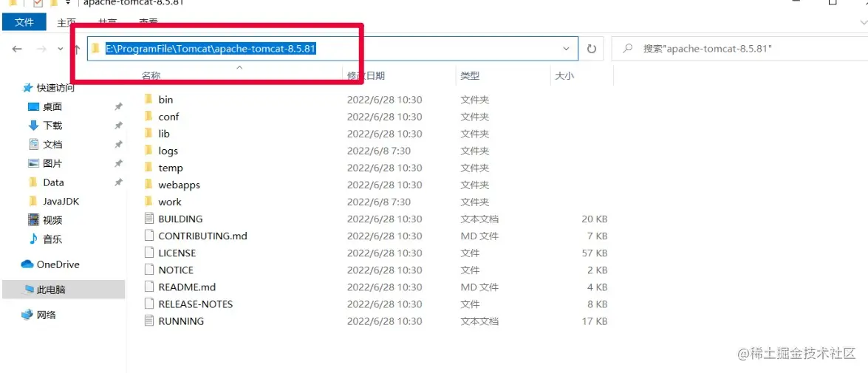
Task: Open the quick access toolbar dropdown
Action: point(67,3)
